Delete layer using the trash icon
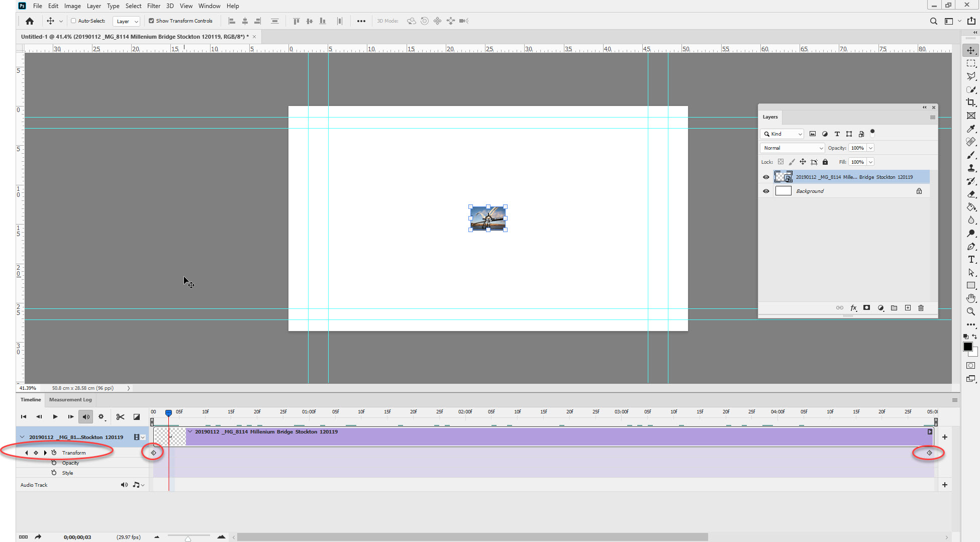 click(x=921, y=308)
